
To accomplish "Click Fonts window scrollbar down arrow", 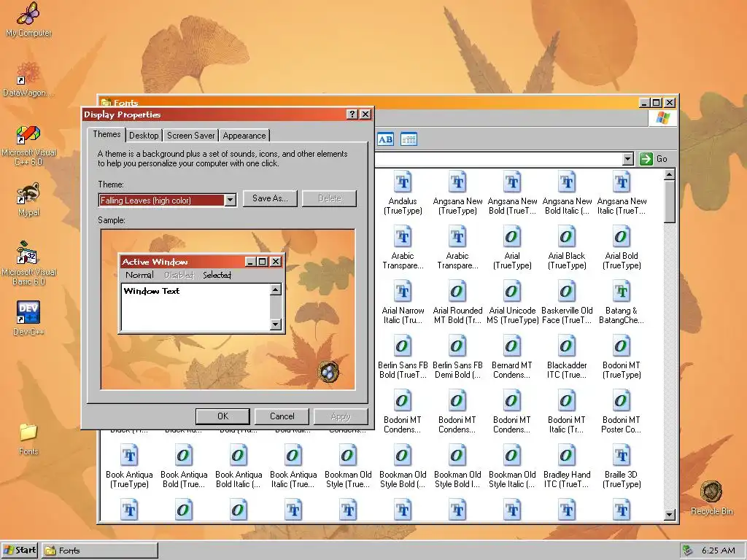I will point(670,515).
